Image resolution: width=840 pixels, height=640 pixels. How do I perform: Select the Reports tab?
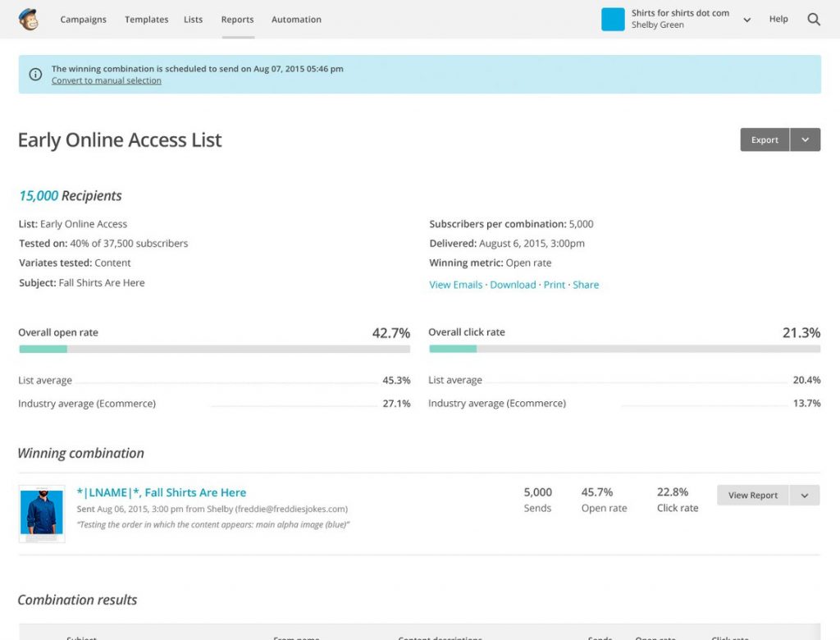(237, 20)
